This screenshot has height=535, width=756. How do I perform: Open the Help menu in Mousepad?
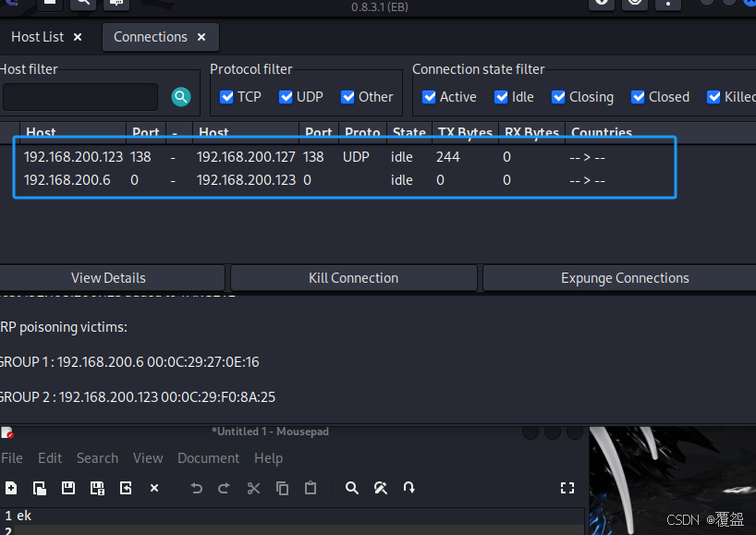coord(269,458)
